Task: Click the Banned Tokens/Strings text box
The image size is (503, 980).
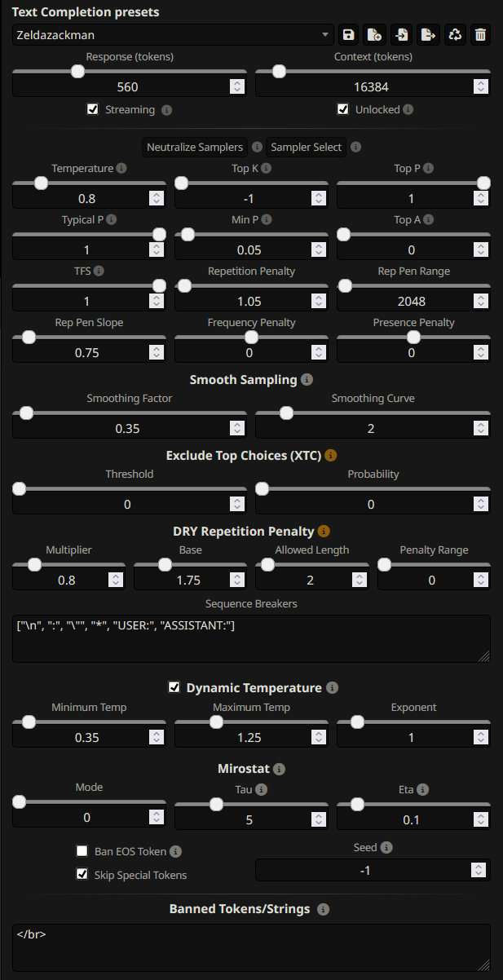Action: point(251,947)
